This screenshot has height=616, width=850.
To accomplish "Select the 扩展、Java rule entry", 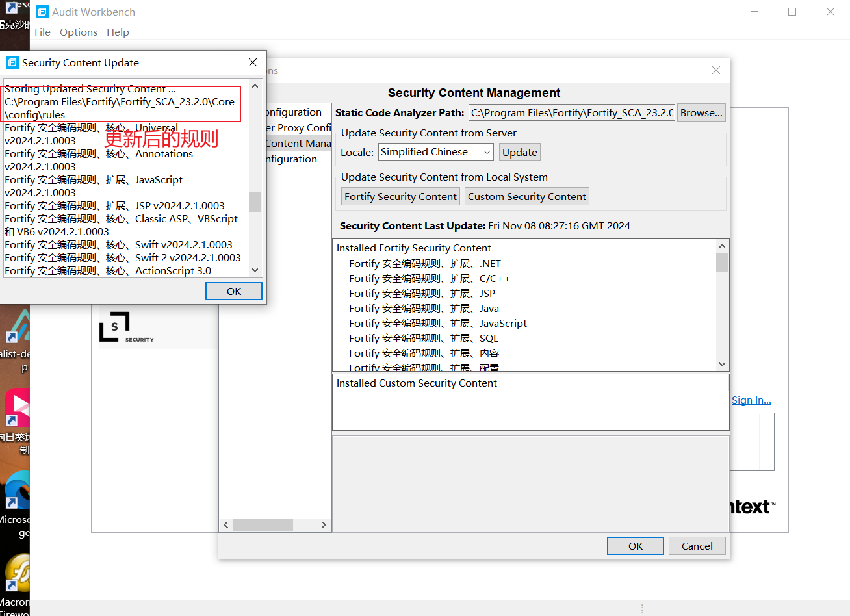I will point(424,308).
